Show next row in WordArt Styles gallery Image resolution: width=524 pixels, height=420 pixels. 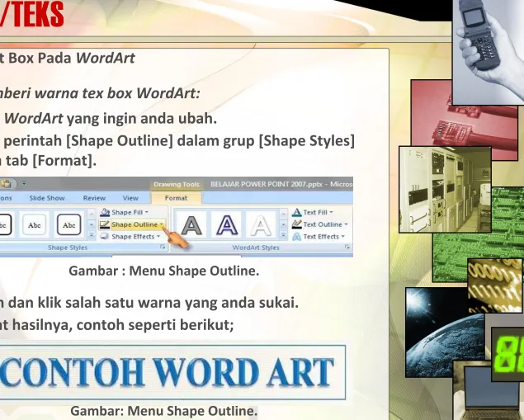[283, 224]
